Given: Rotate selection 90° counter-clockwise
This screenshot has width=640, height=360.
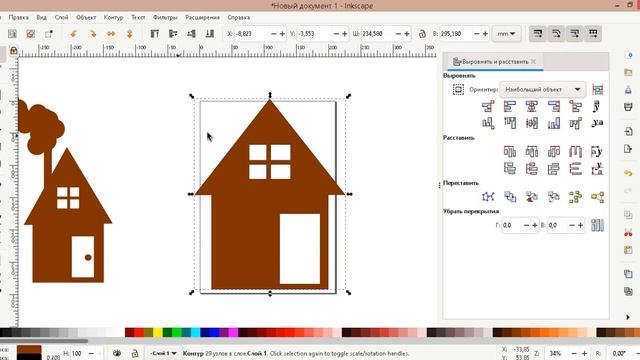Looking at the screenshot, I should tap(73, 34).
